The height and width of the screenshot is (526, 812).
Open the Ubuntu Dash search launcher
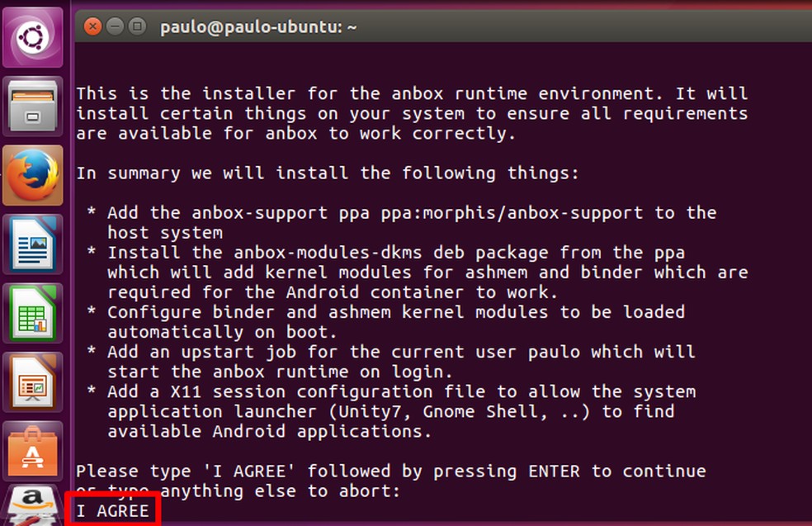[x=32, y=38]
